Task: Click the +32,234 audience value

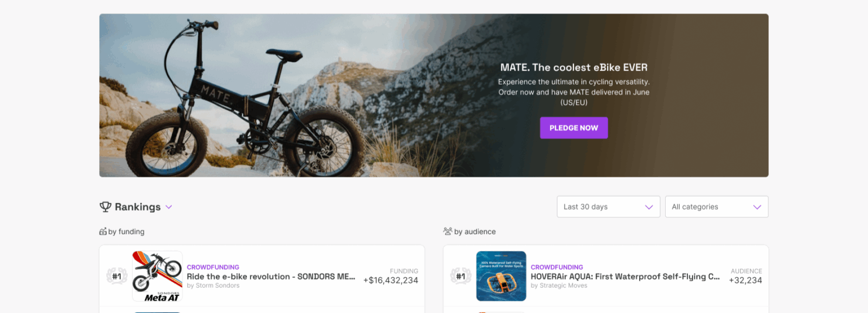Action: (x=745, y=280)
